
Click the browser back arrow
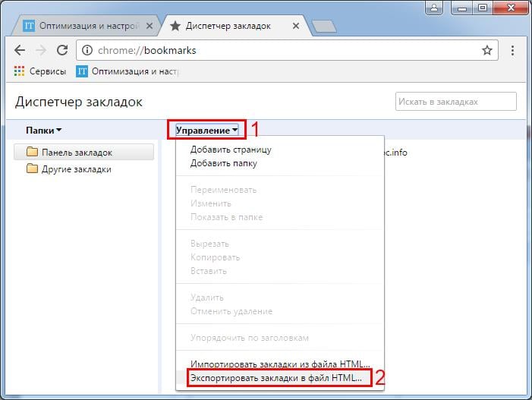pos(20,51)
